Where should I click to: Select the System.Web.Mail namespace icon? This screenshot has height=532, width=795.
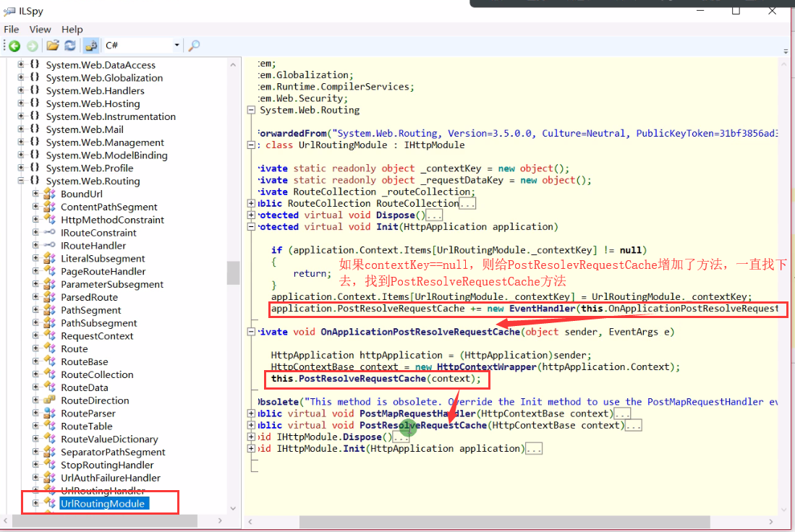coord(35,129)
